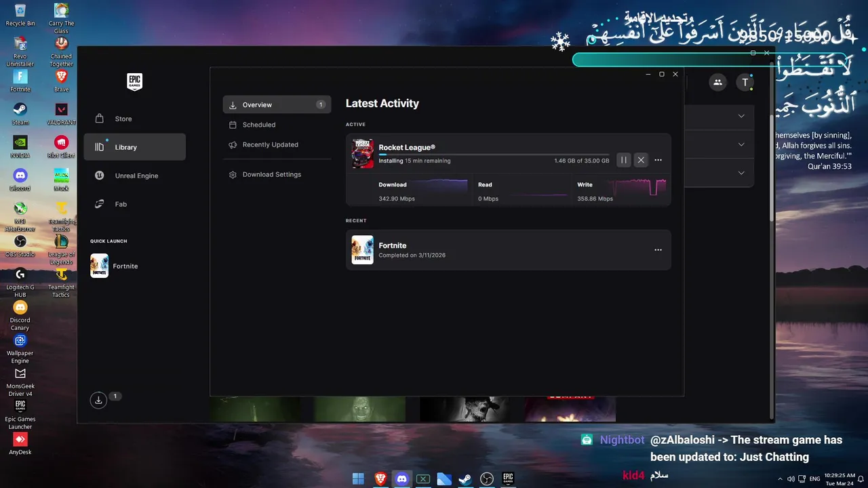The height and width of the screenshot is (488, 868).
Task: Select the League of Legends desktop icon
Action: (x=61, y=250)
